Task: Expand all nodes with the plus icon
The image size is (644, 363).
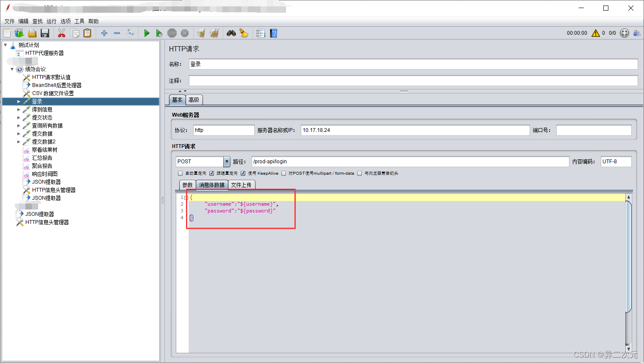Action: [x=104, y=33]
